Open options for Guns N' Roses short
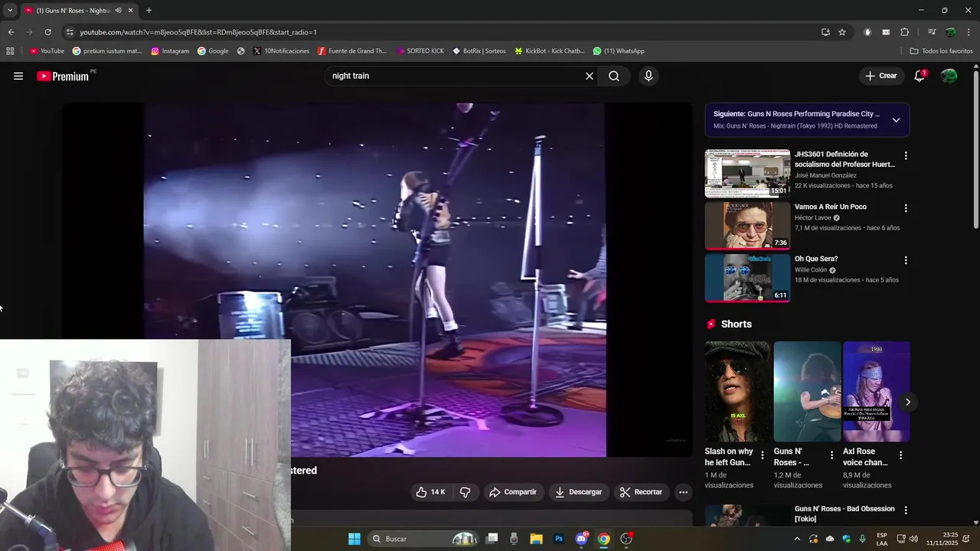Viewport: 980px width, 551px height. [x=832, y=455]
